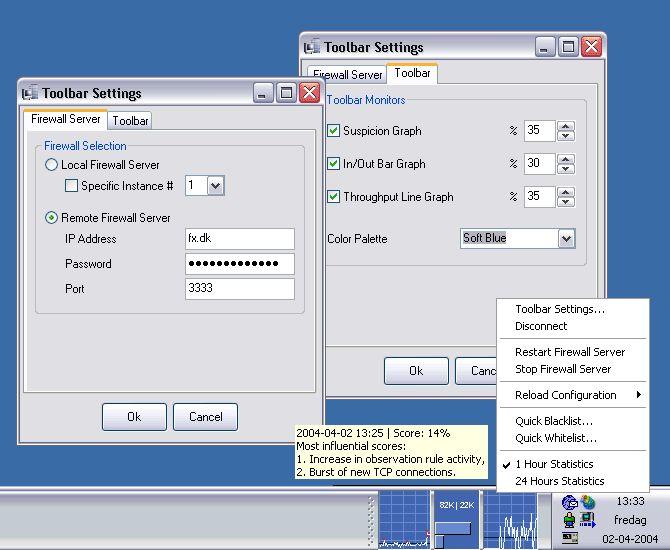
Task: Click the title icon of rear Toolbar Settings window
Action: coord(311,47)
